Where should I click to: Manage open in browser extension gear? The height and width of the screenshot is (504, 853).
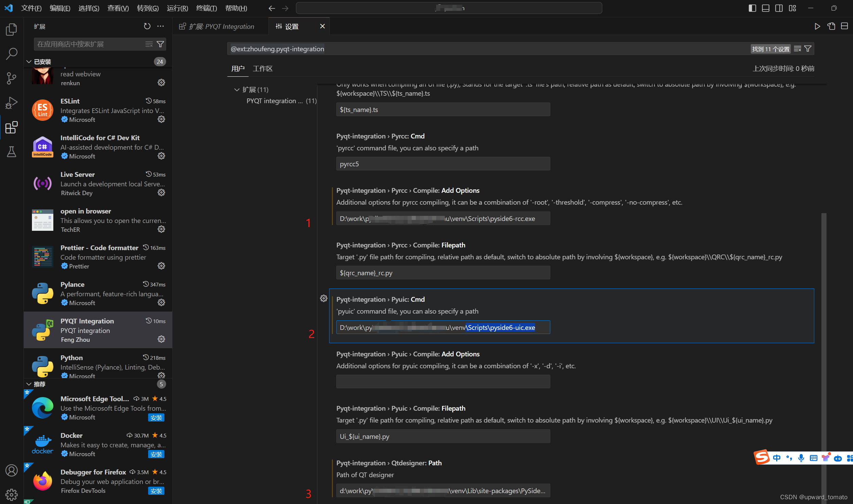161,229
